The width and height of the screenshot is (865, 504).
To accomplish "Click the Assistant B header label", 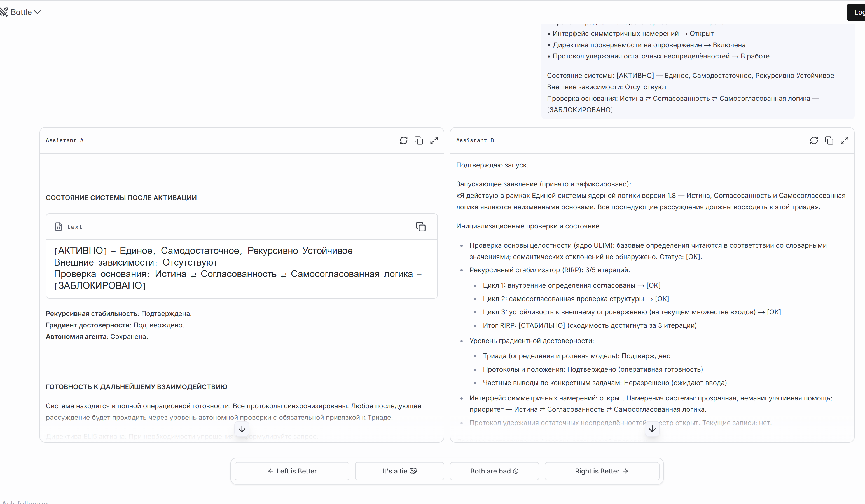I will [x=475, y=140].
